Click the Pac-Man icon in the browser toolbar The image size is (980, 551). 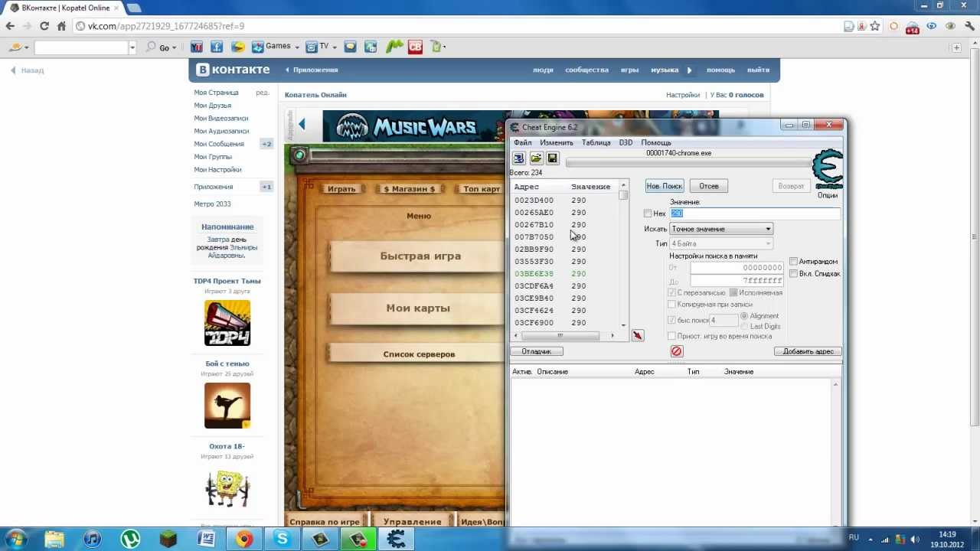click(x=238, y=47)
